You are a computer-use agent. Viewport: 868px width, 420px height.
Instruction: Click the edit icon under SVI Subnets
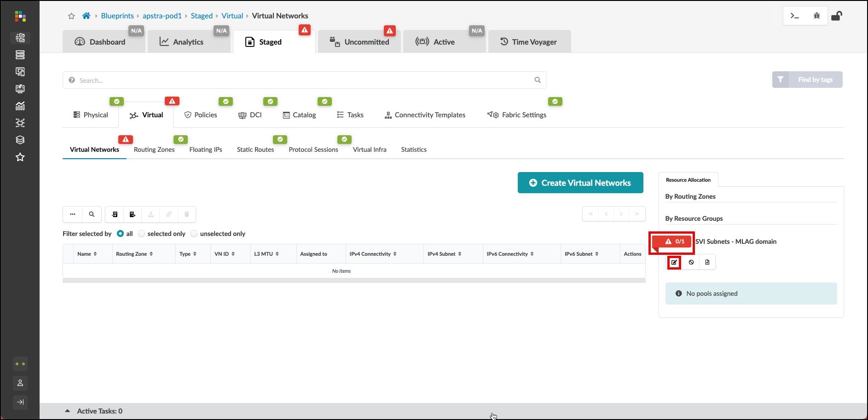[674, 262]
